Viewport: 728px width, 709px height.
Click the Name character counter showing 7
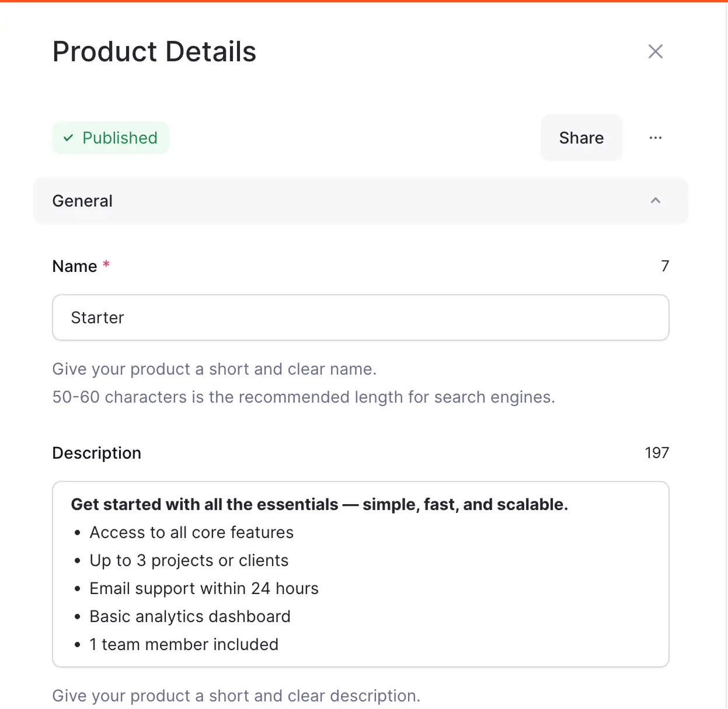665,266
